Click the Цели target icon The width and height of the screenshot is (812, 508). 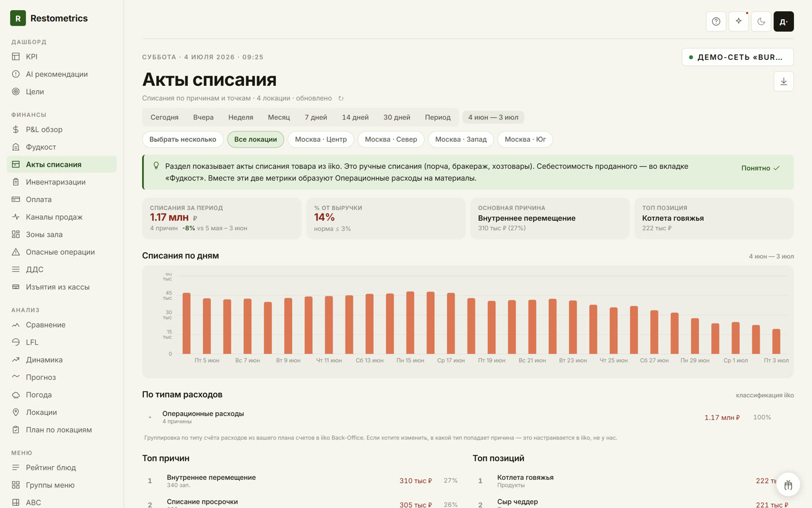16,91
